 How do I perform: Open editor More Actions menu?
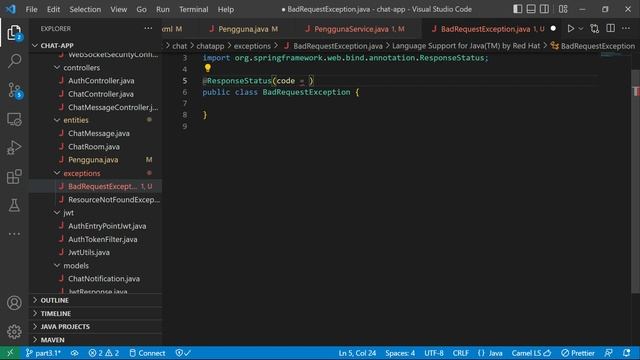click(626, 29)
